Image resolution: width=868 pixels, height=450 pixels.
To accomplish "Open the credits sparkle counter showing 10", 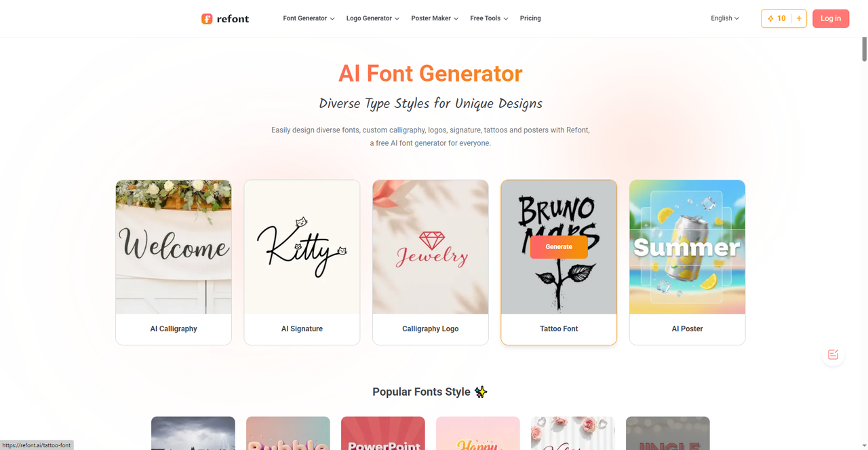I will coord(776,18).
